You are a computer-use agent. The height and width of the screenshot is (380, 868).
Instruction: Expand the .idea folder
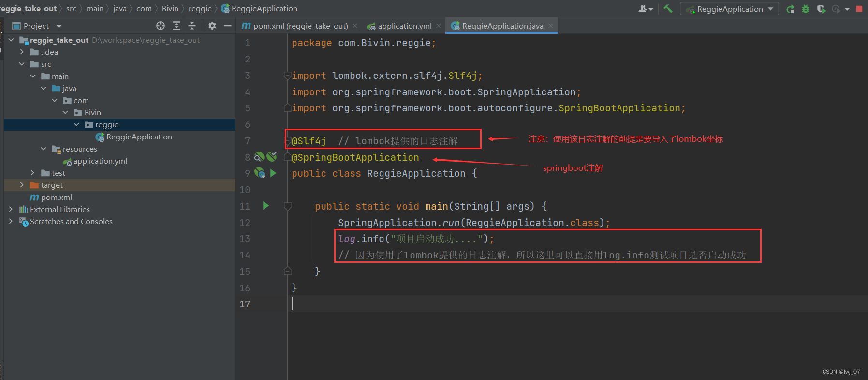(22, 51)
